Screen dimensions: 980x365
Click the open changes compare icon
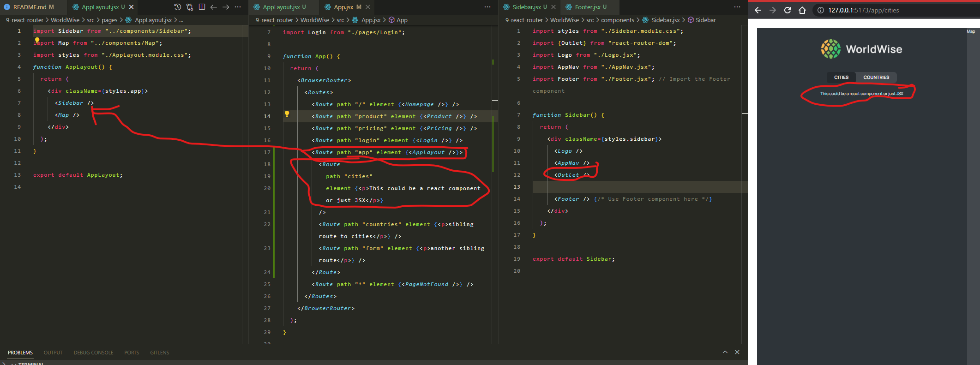[x=190, y=7]
